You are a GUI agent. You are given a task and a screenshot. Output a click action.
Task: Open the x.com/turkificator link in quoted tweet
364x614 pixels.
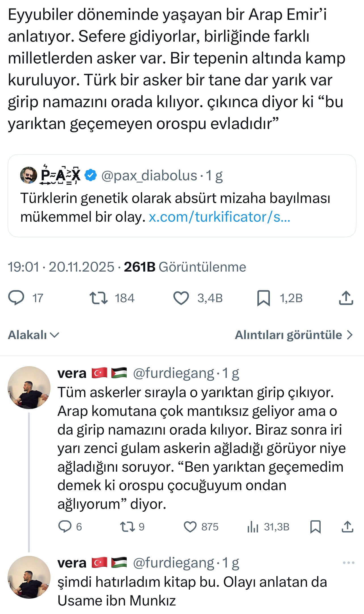(219, 217)
